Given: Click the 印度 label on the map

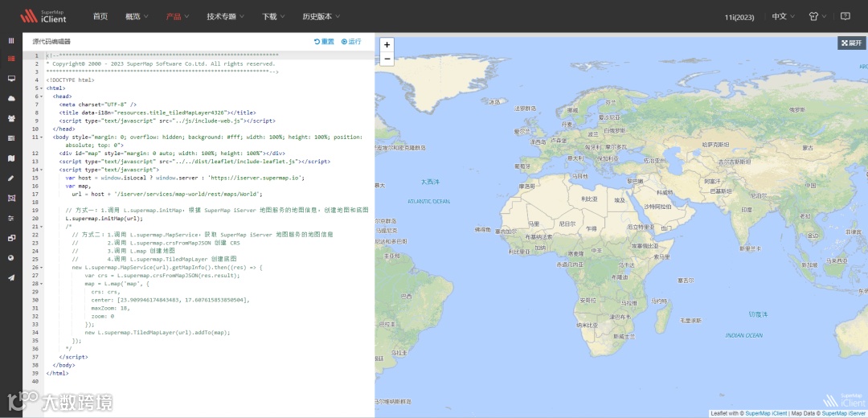Looking at the screenshot, I should [x=747, y=210].
